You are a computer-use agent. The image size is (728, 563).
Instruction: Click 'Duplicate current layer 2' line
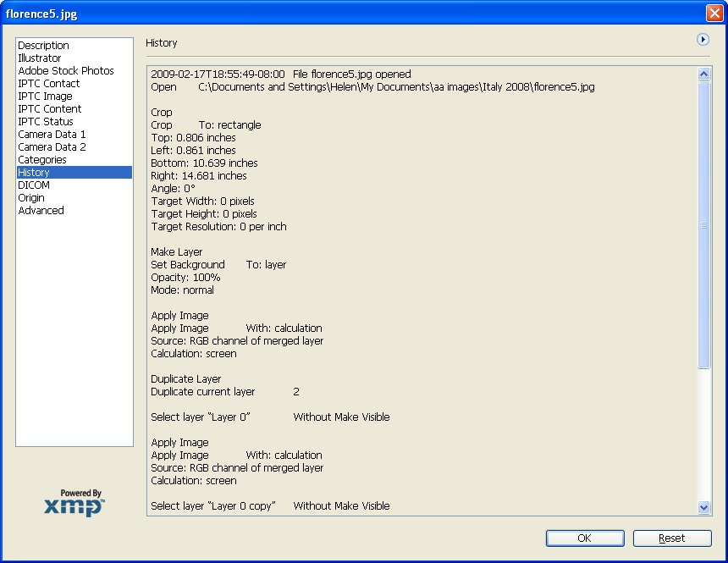224,392
